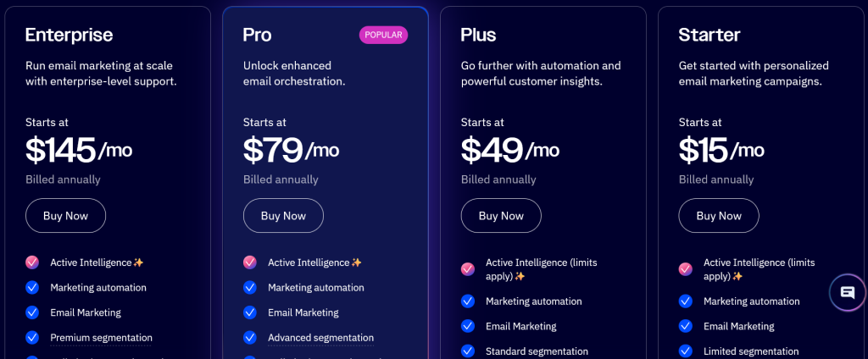Click the Plus Marketing automation checkmark icon
This screenshot has height=359, width=868.
(x=468, y=301)
